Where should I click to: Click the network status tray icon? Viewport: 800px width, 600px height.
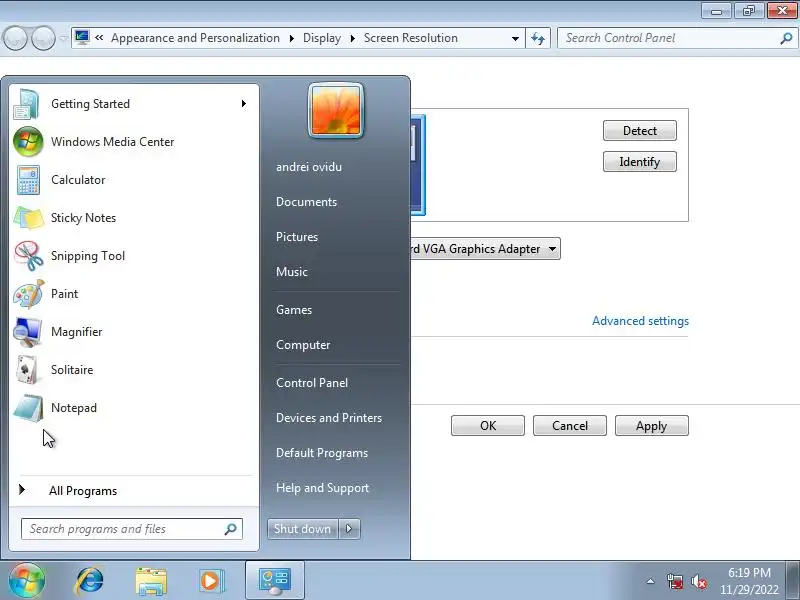(x=674, y=581)
